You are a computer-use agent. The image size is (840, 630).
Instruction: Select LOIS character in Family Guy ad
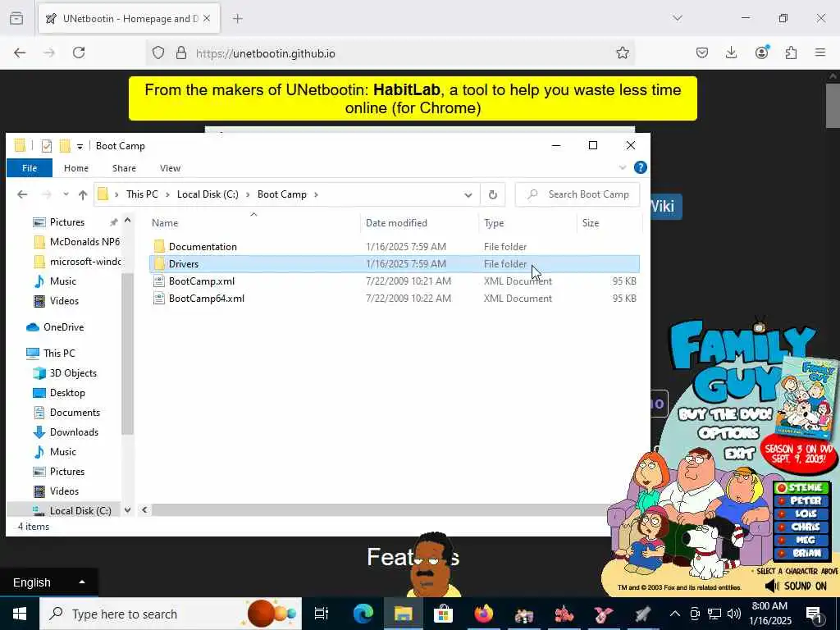802,514
